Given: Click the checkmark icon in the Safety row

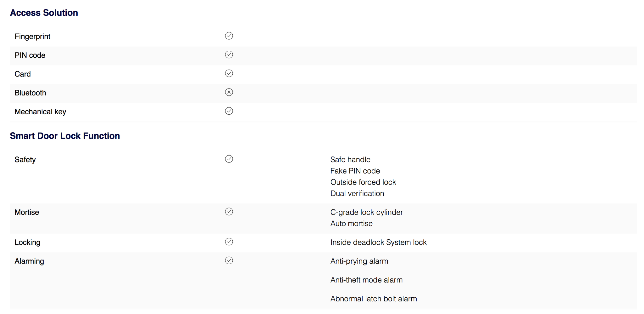Looking at the screenshot, I should point(229,159).
